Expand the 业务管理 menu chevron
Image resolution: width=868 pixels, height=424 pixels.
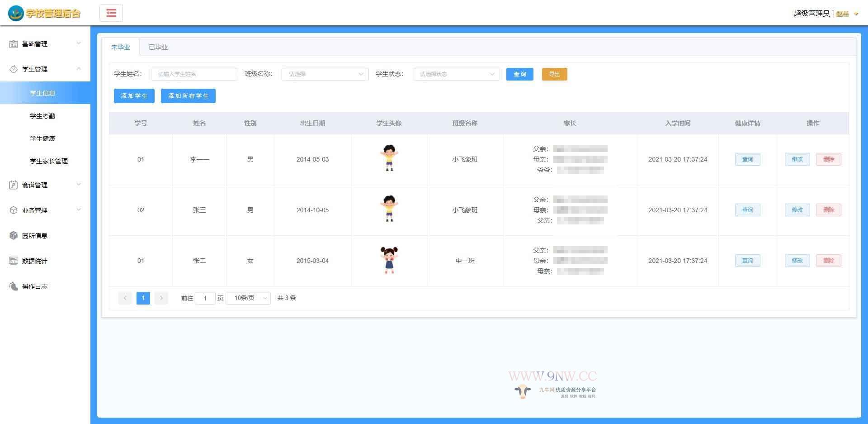[x=79, y=210]
